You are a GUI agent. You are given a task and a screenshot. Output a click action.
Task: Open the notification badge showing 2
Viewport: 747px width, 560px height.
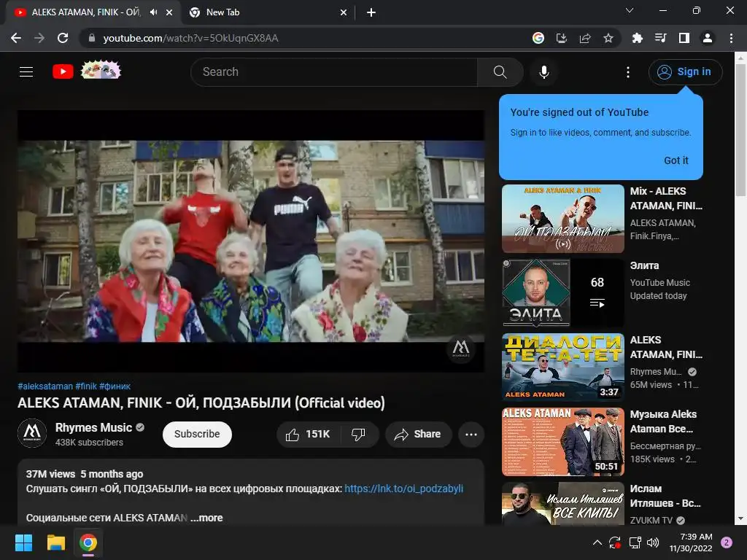(x=727, y=542)
